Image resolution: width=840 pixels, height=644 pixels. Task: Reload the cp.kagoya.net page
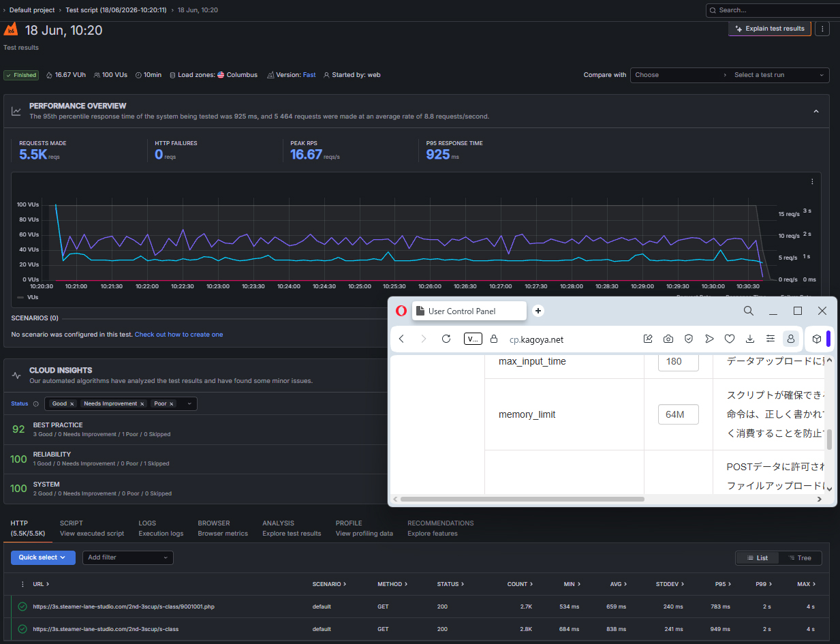point(446,339)
